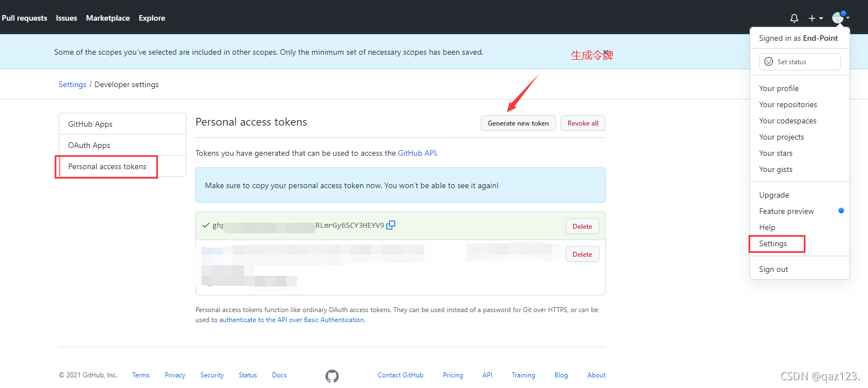The height and width of the screenshot is (388, 868).
Task: Open Security footer link
Action: [212, 375]
